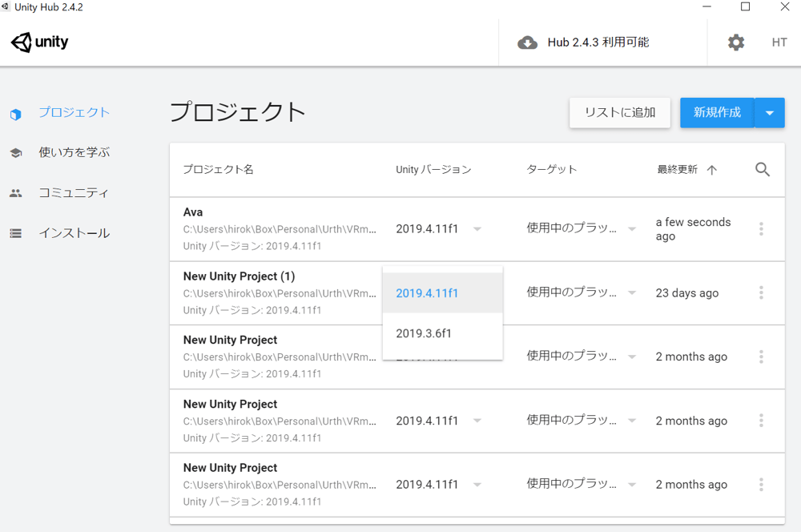This screenshot has width=801, height=532.
Task: Expand target dropdown for New Unity Project (1)
Action: point(632,292)
